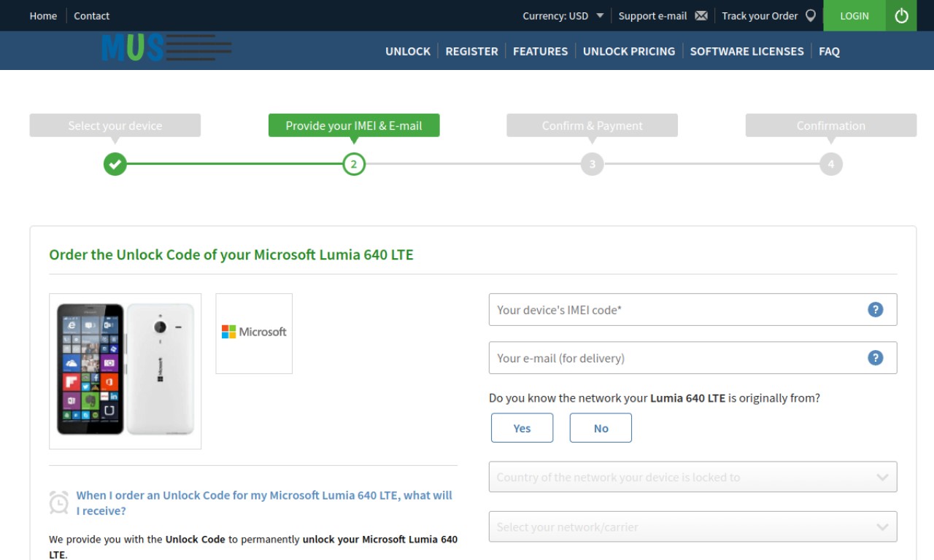This screenshot has width=934, height=560.
Task: Open the Currency USD dropdown
Action: point(563,16)
